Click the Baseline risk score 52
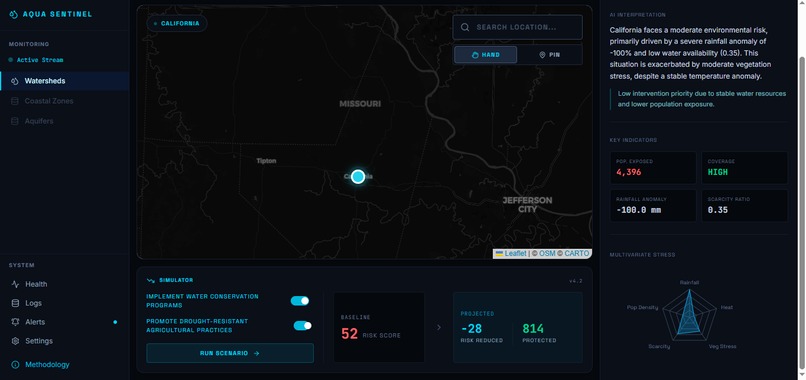 [350, 334]
